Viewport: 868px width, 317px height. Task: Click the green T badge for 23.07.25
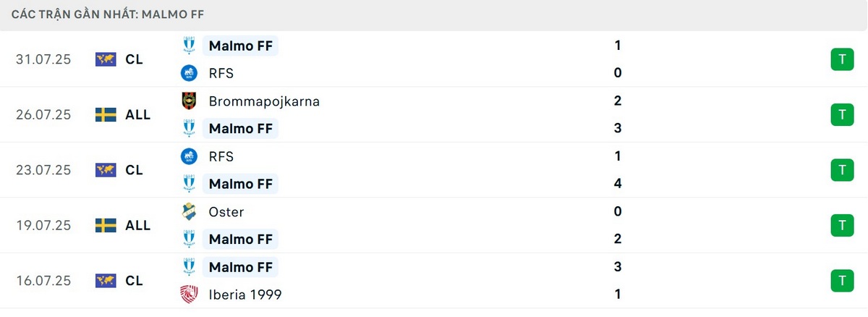coord(842,170)
